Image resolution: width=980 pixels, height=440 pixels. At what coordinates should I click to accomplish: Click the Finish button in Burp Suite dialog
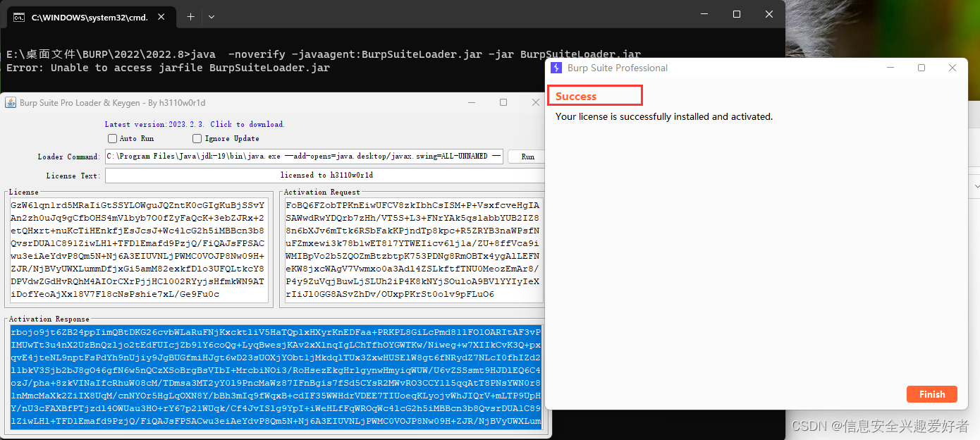[931, 394]
